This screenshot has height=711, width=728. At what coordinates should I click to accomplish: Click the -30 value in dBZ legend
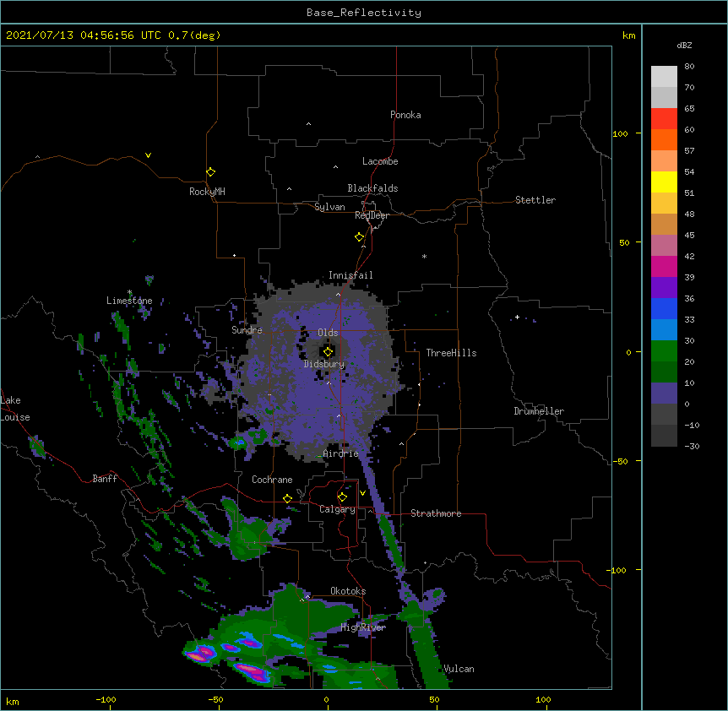[692, 446]
